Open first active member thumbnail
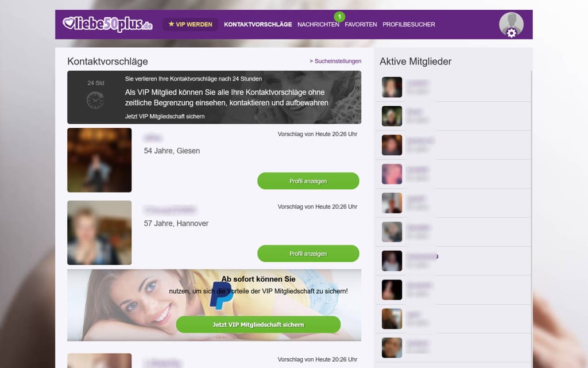 [392, 87]
